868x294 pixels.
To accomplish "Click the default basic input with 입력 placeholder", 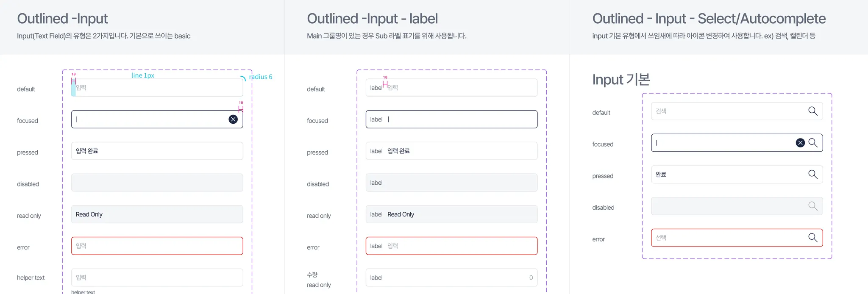I will (157, 88).
